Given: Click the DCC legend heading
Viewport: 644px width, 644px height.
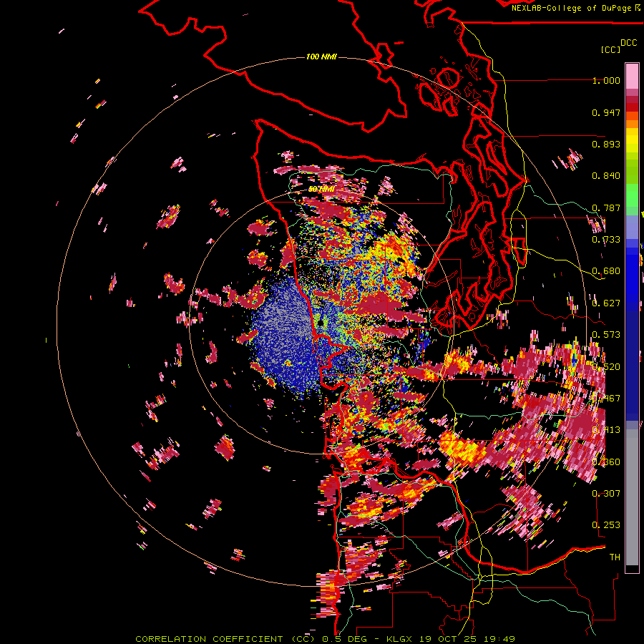Looking at the screenshot, I should [x=628, y=43].
